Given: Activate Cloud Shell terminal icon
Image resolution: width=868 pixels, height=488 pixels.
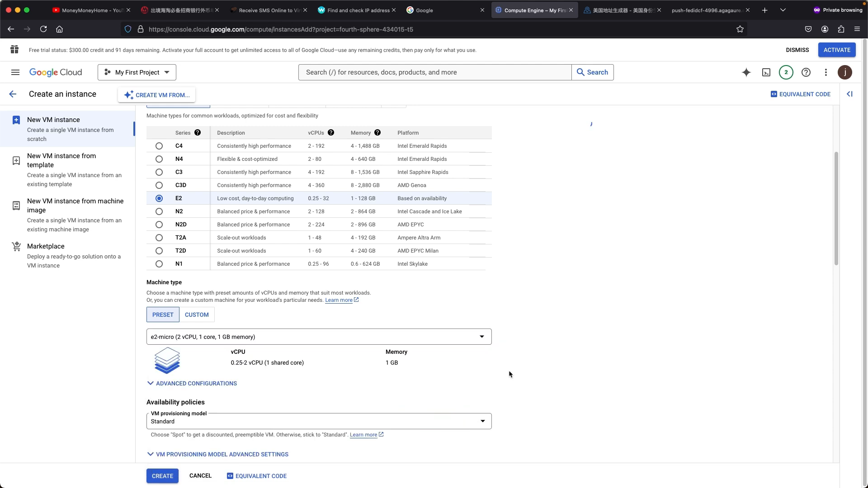Looking at the screenshot, I should (766, 72).
